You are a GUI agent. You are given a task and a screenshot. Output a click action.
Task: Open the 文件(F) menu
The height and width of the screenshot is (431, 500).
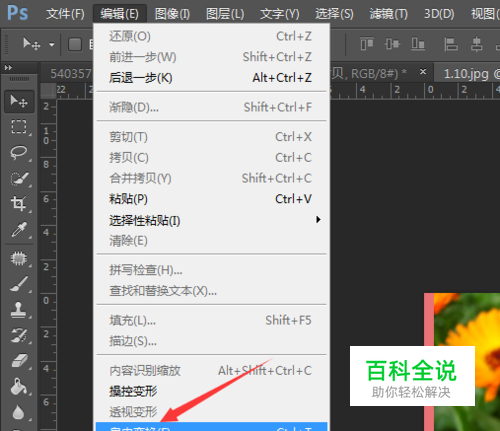click(65, 14)
